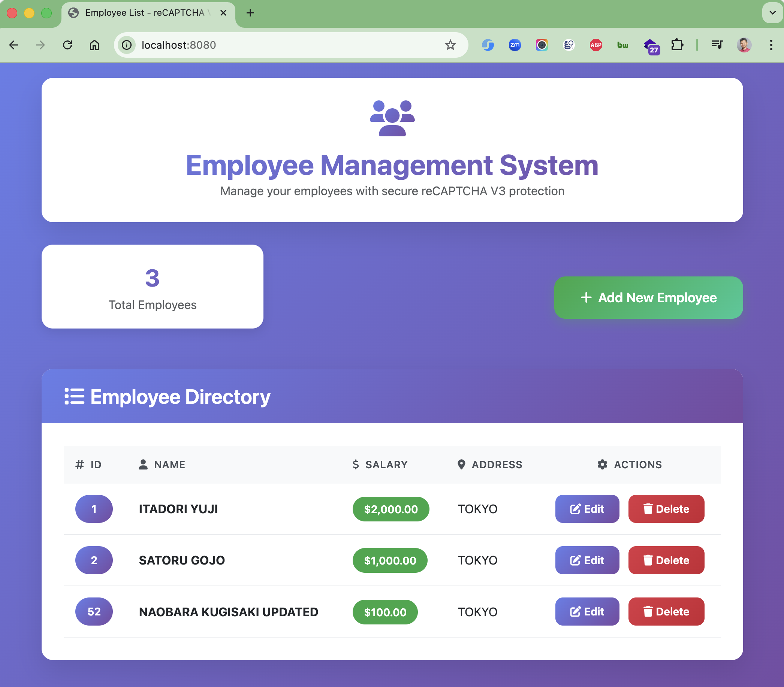Viewport: 784px width, 687px height.
Task: Expand the tab search chevron
Action: point(772,13)
